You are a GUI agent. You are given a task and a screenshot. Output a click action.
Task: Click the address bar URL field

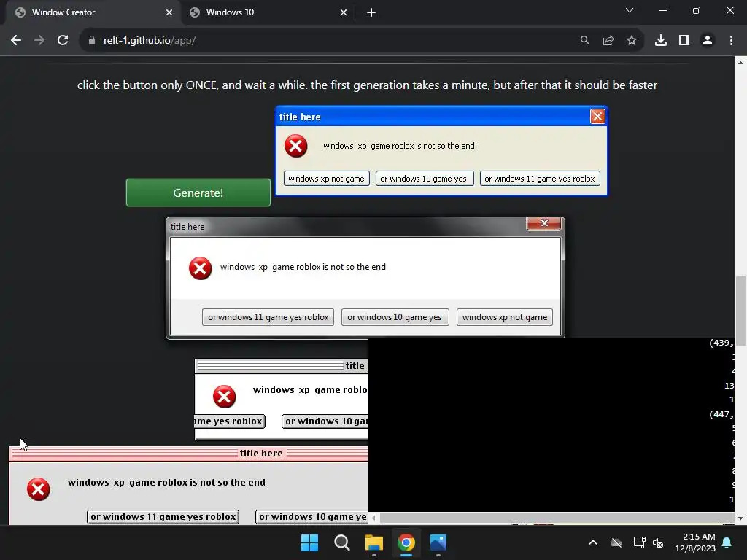click(x=329, y=41)
